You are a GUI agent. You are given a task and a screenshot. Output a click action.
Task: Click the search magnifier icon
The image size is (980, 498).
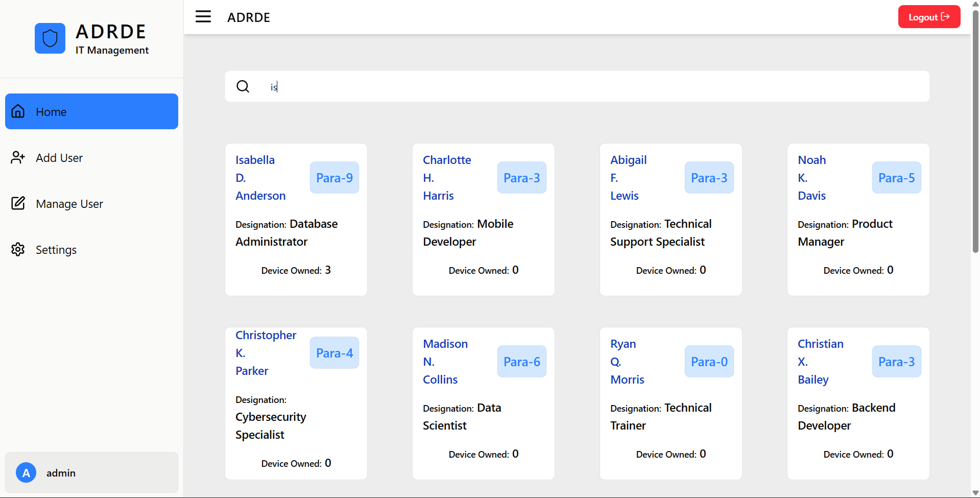(x=243, y=86)
